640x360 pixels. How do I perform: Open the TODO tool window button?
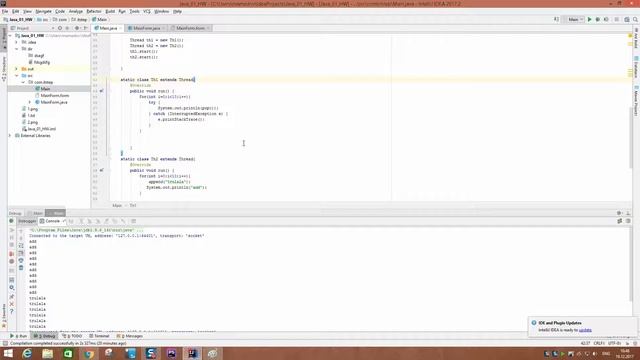click(72, 336)
